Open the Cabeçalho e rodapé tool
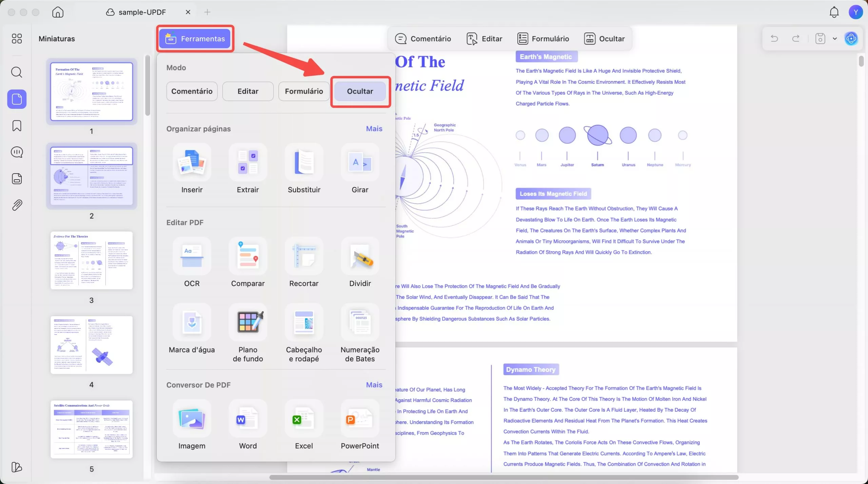Screen dimensions: 868x484 [304, 333]
